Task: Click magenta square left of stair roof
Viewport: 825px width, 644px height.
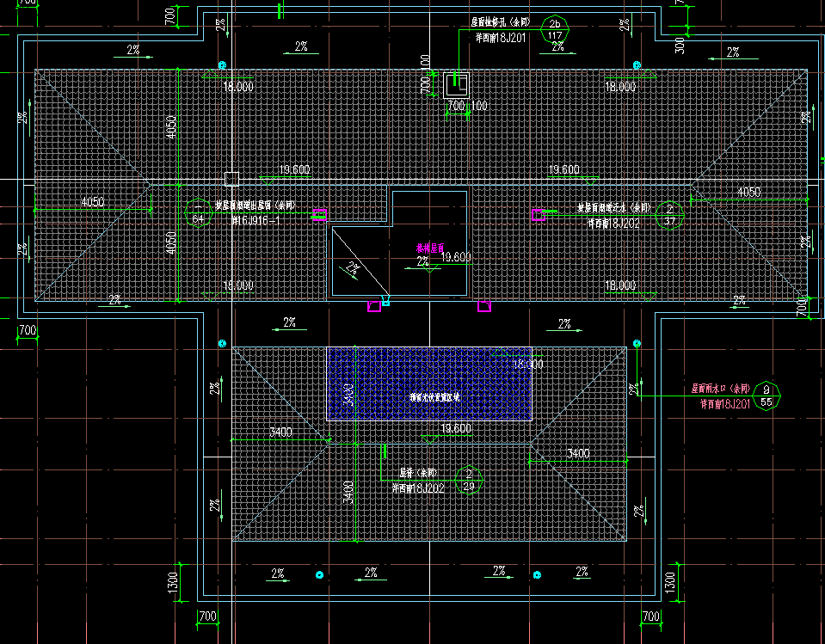Action: 319,215
